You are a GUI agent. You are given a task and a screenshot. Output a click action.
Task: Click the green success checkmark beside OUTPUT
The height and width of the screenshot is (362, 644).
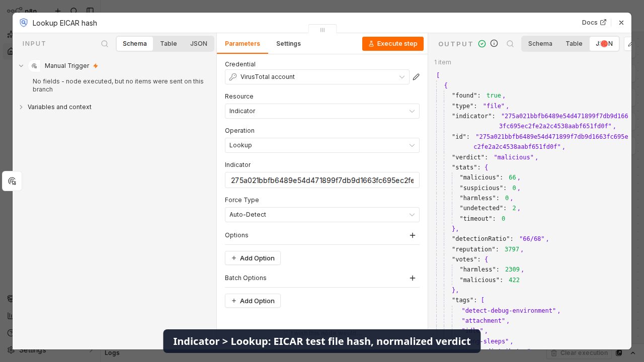(x=482, y=44)
